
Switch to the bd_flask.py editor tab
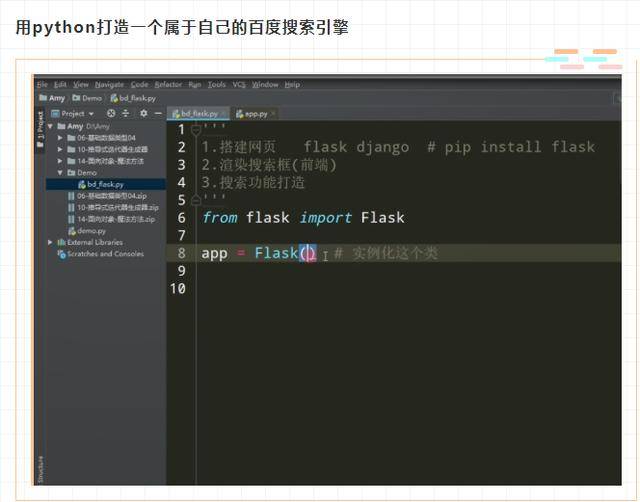tap(199, 113)
